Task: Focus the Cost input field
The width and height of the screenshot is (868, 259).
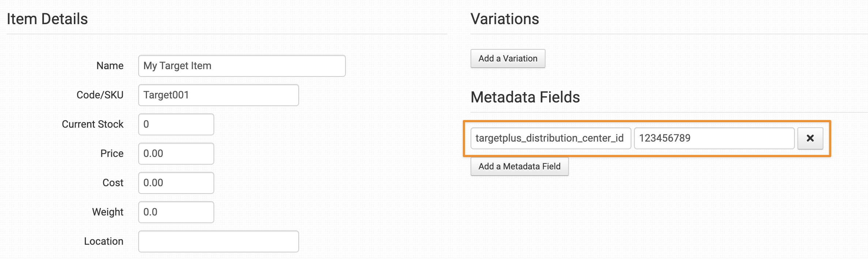Action: pyautogui.click(x=176, y=183)
